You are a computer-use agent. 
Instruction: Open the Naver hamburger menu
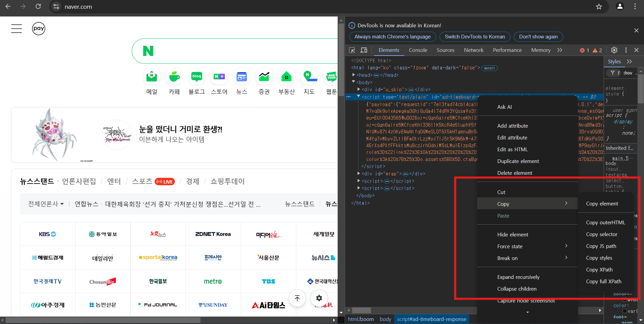point(16,29)
